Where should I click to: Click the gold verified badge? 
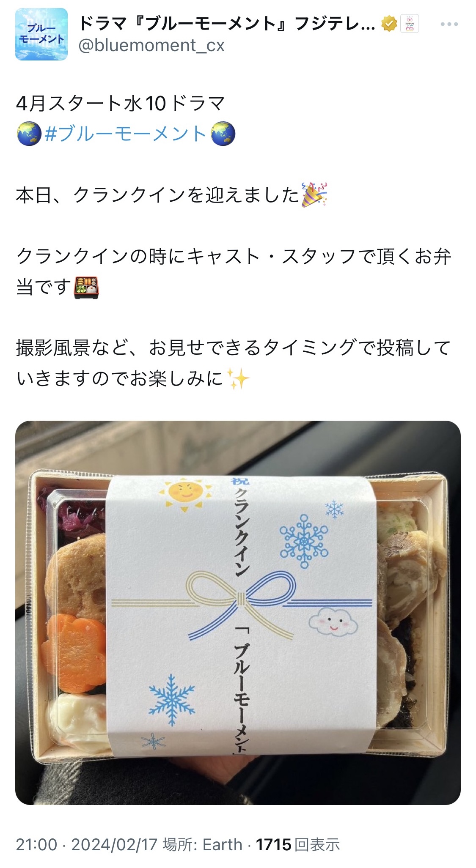(389, 24)
